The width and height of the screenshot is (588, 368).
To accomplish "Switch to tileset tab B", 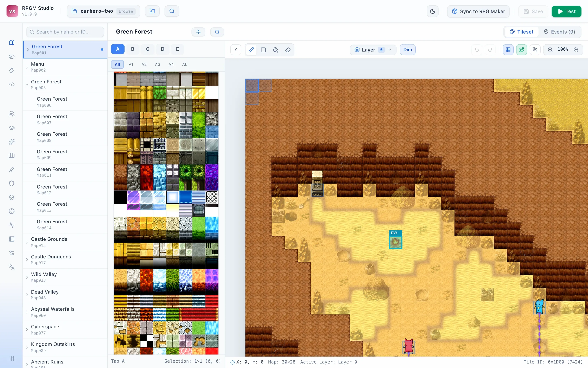I will [133, 49].
